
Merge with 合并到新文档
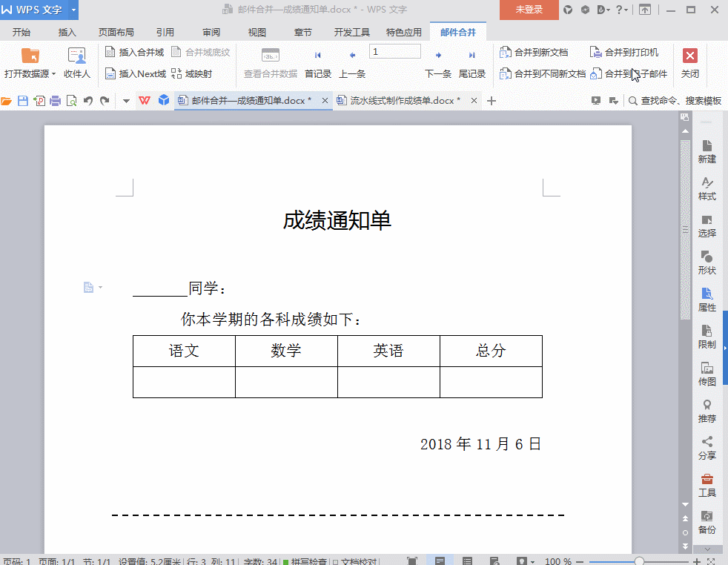pos(534,52)
